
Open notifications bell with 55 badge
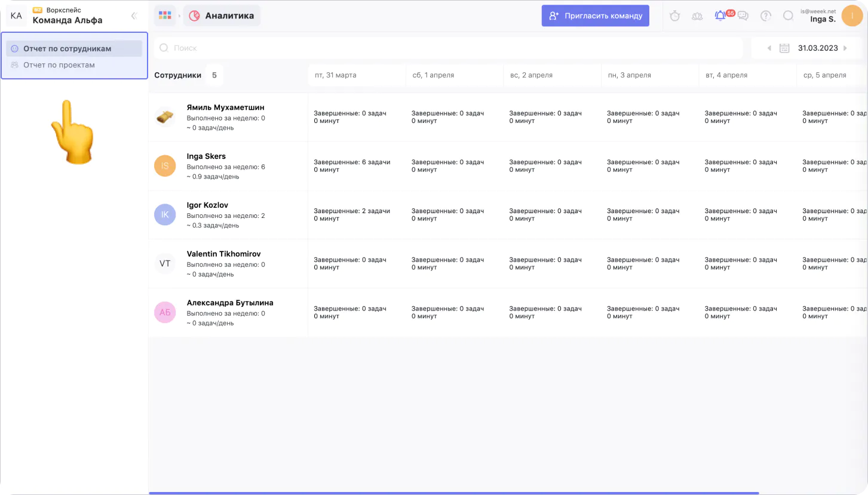[720, 16]
